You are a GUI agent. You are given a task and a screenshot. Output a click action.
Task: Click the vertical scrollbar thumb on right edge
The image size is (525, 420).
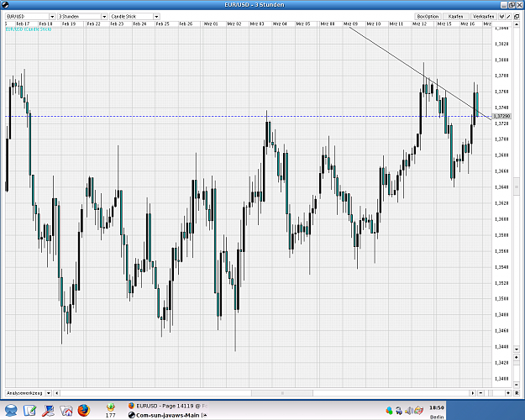(517, 186)
